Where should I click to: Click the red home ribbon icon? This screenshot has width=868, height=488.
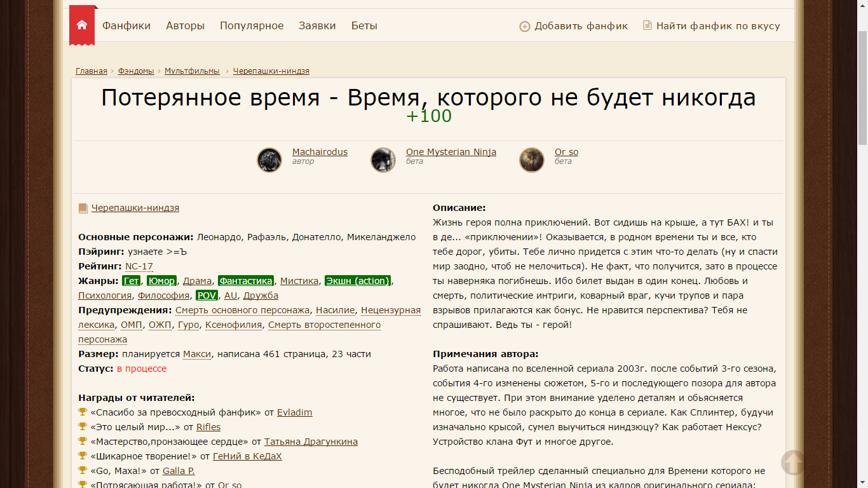[x=82, y=25]
